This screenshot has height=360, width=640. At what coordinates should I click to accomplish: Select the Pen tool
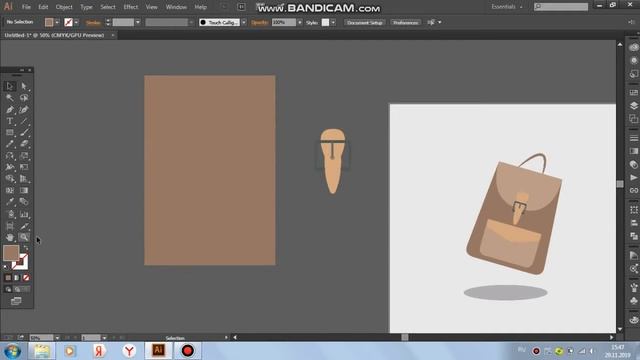[10, 110]
